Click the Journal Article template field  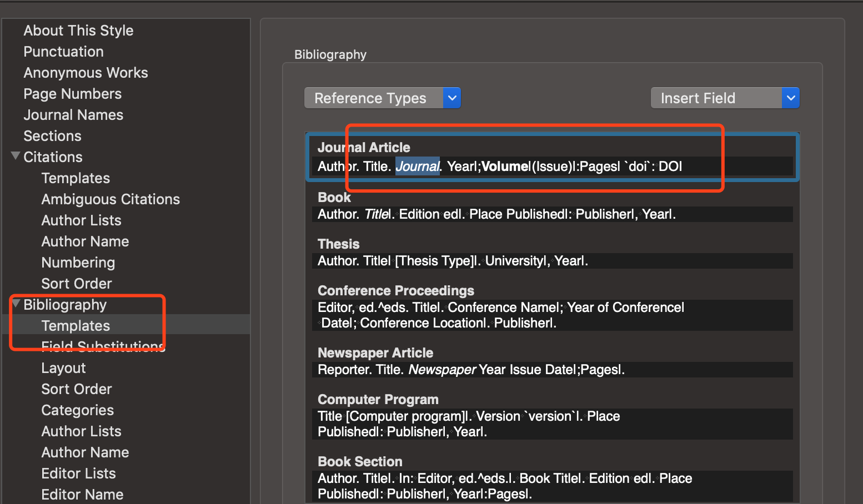coord(553,167)
